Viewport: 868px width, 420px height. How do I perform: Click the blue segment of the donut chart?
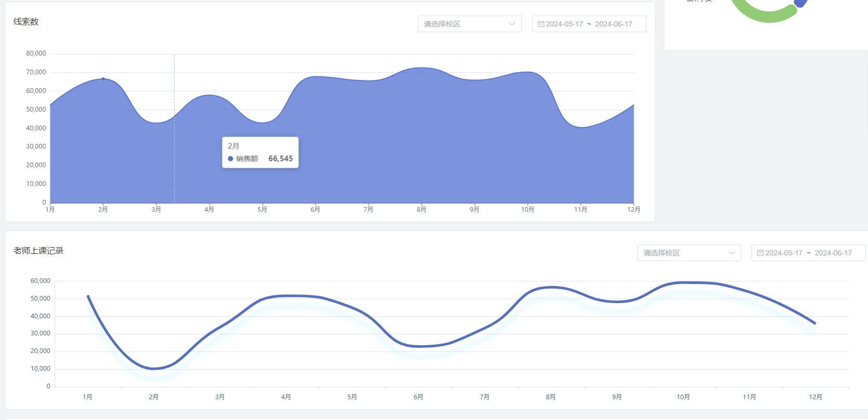[x=801, y=3]
